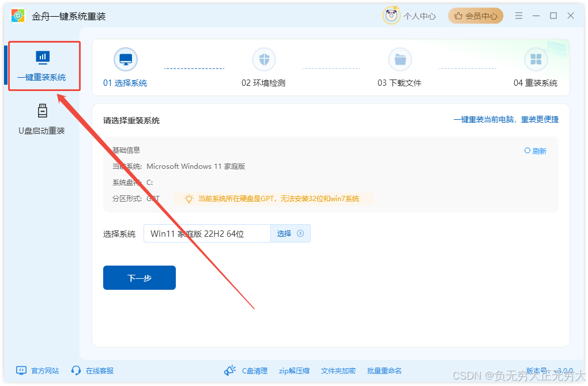Click the 官方网站 monitor icon

[21, 370]
